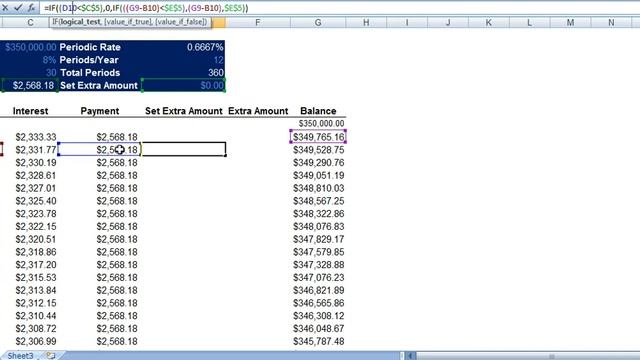Click the horizontal scrollbar left arrow
The image size is (640, 360).
pyautogui.click(x=410, y=356)
